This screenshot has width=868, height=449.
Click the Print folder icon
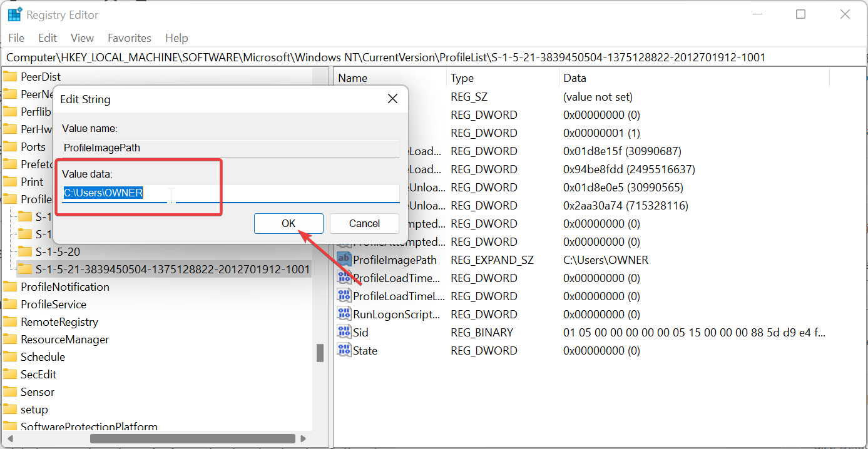tap(9, 182)
